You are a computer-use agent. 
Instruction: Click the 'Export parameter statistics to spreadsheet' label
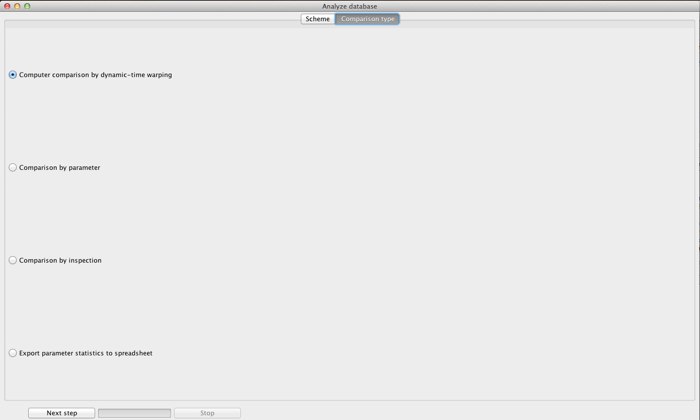click(x=86, y=353)
